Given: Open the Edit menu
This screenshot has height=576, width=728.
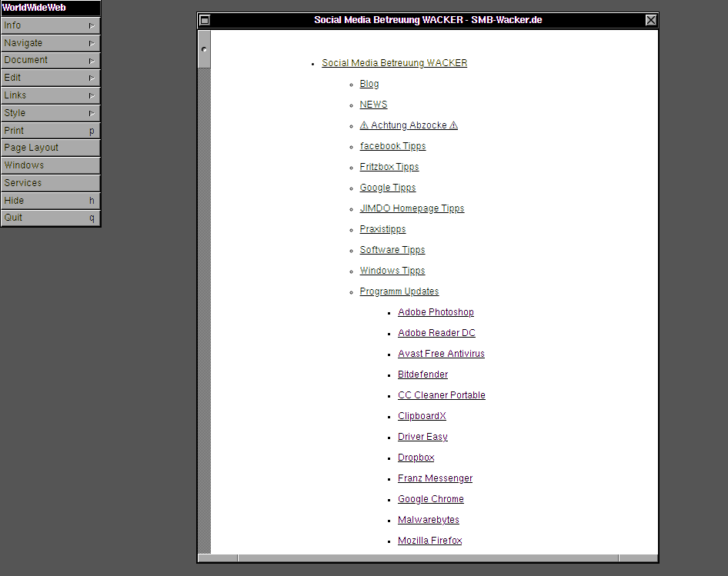Looking at the screenshot, I should [x=50, y=78].
